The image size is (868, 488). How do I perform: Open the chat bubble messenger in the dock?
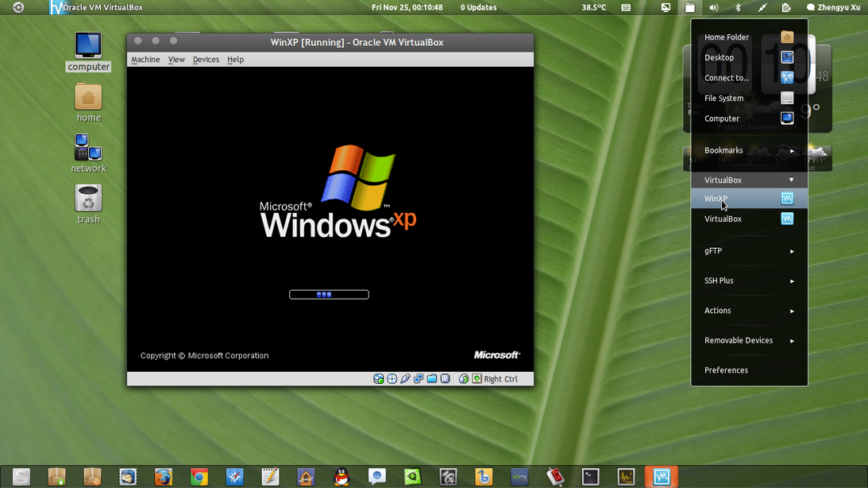(377, 477)
